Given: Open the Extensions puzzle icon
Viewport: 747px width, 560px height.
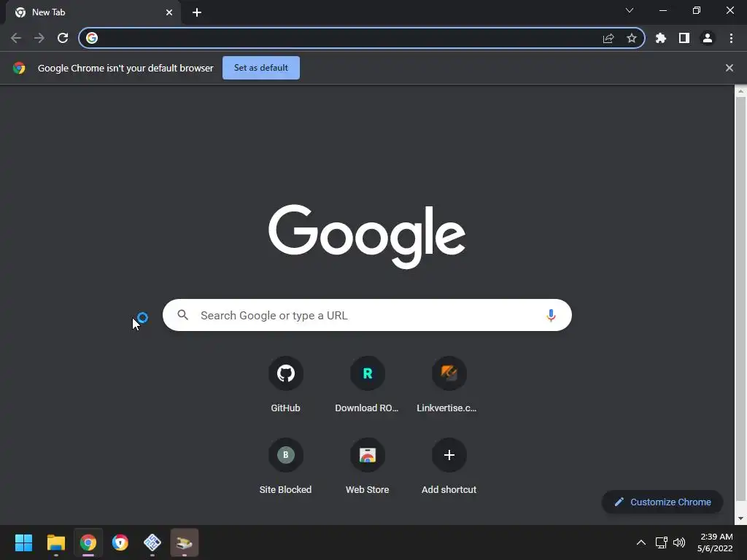Looking at the screenshot, I should tap(661, 38).
